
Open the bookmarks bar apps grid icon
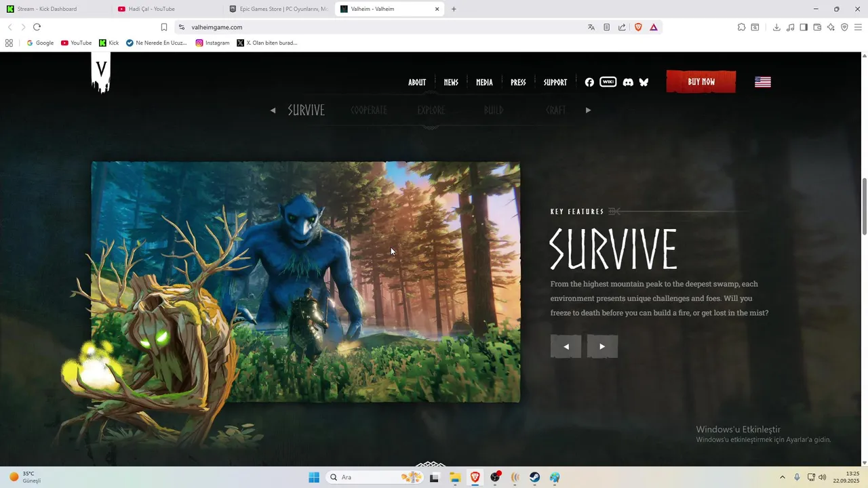(x=9, y=43)
